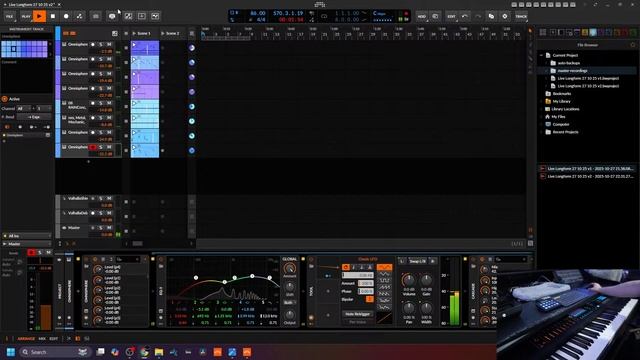
Task: Click the Redo arrow
Action: pos(478,16)
